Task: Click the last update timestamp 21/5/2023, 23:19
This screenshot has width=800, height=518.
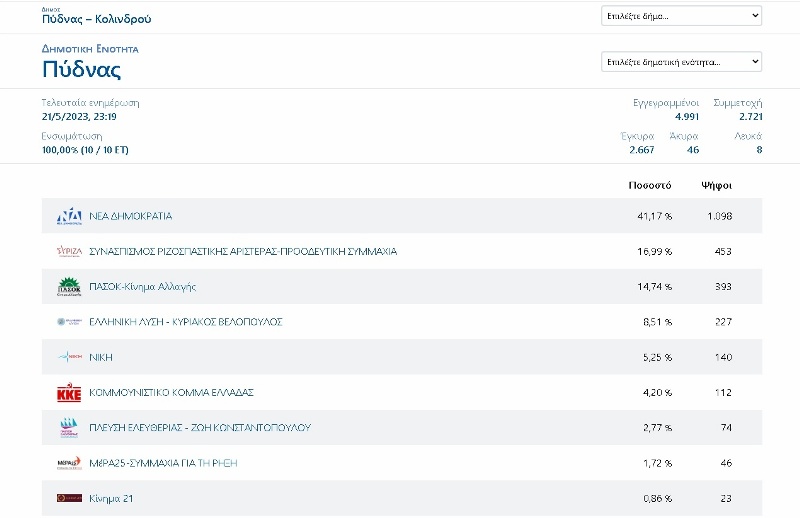Action: (79, 116)
